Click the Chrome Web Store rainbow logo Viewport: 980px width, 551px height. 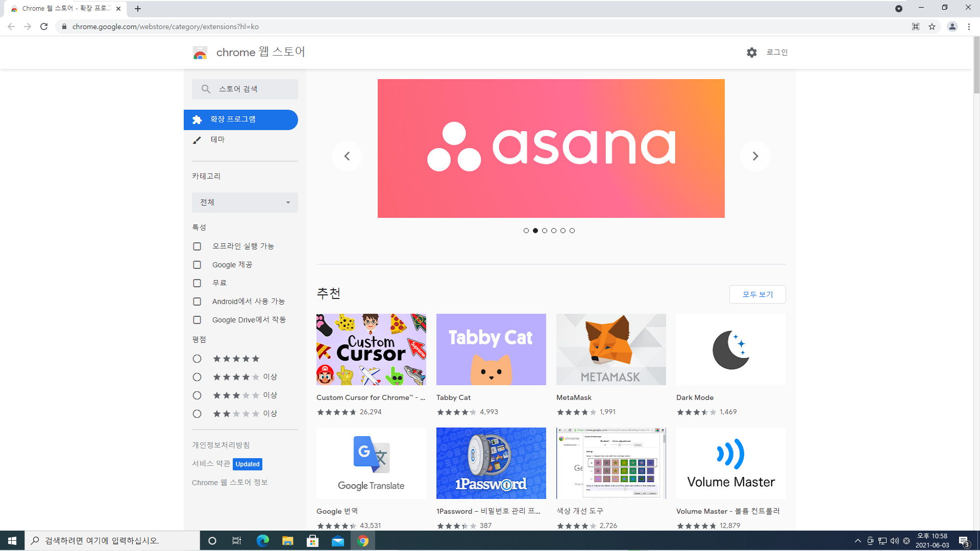200,53
